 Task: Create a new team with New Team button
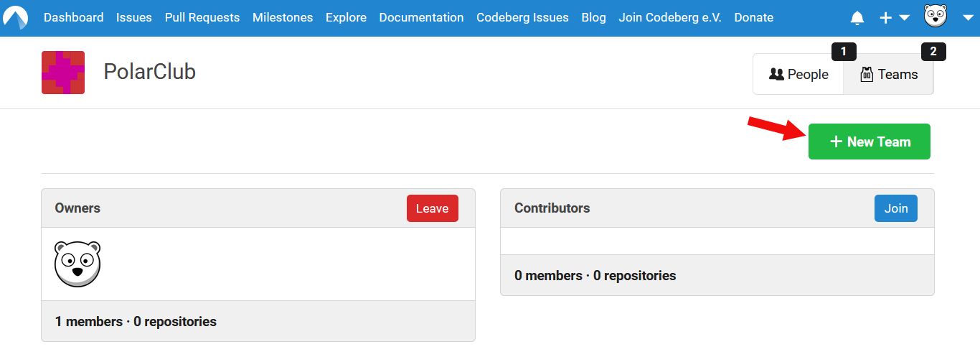click(869, 142)
